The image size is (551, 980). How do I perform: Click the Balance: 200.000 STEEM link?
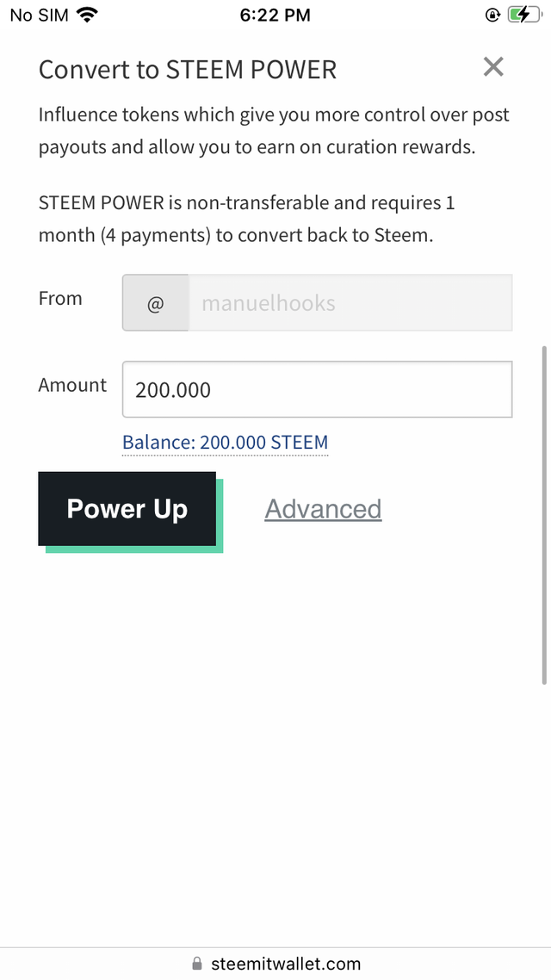pyautogui.click(x=225, y=443)
